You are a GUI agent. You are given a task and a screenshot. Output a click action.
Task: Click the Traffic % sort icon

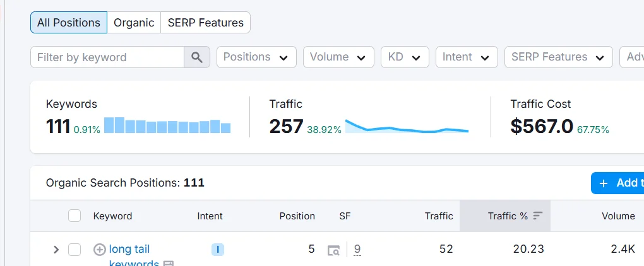tap(538, 216)
